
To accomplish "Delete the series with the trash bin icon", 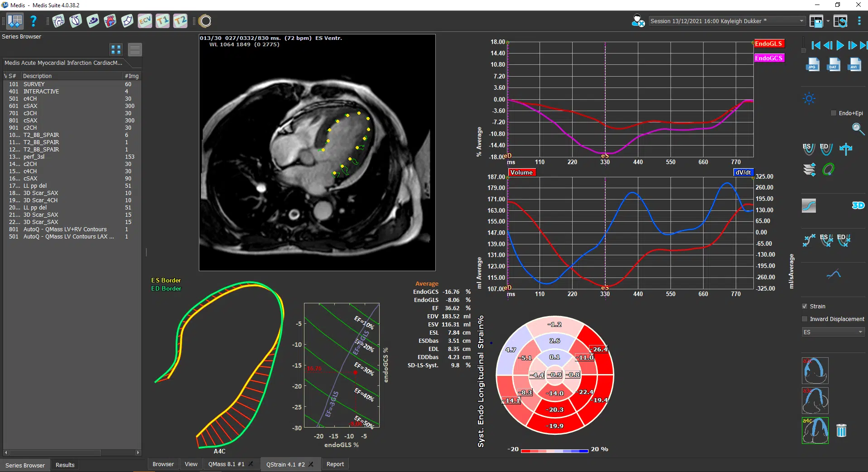I will [841, 430].
